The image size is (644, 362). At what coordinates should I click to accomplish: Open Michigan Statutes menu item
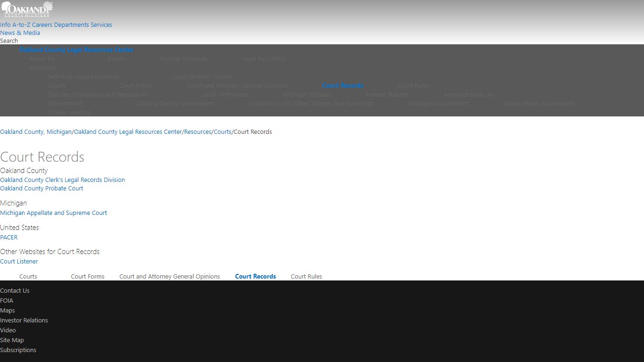(307, 95)
